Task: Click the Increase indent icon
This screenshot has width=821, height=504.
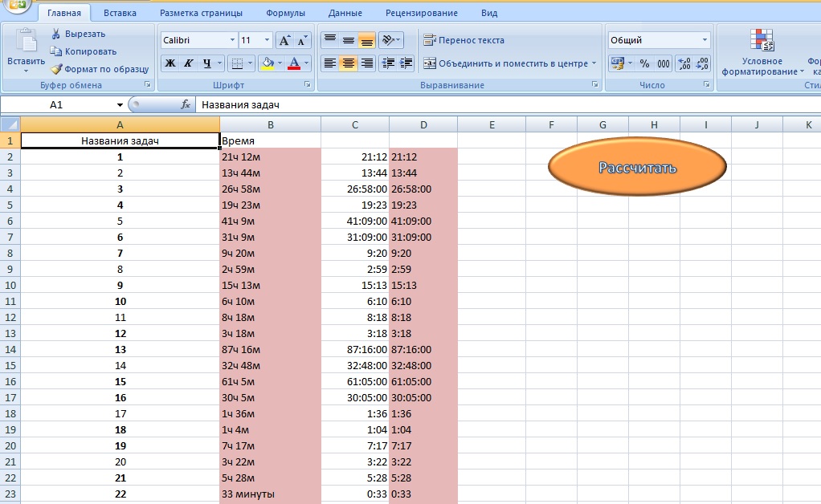Action: pyautogui.click(x=406, y=63)
